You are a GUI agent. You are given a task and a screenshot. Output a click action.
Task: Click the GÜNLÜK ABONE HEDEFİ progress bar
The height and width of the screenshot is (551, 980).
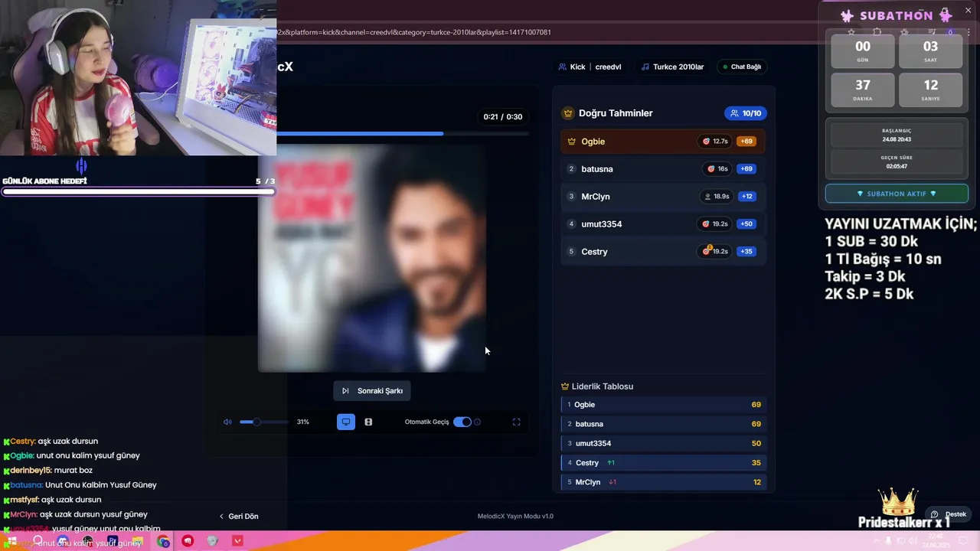click(138, 191)
